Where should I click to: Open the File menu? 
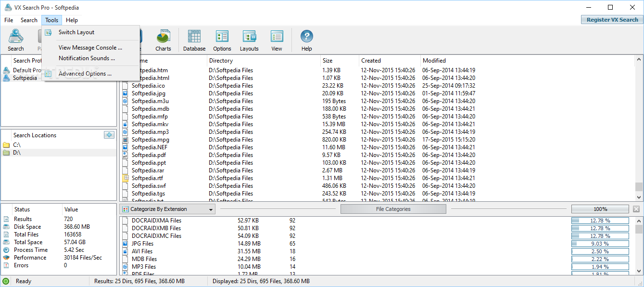tap(9, 20)
